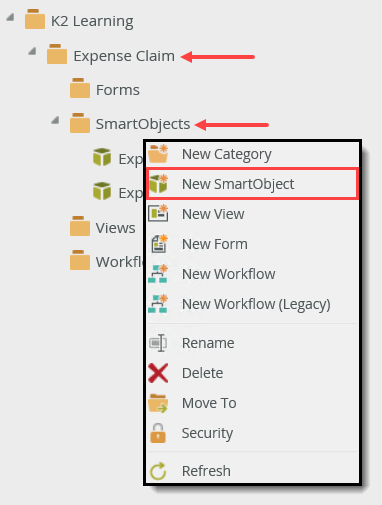Click the red X Delete icon

[158, 373]
